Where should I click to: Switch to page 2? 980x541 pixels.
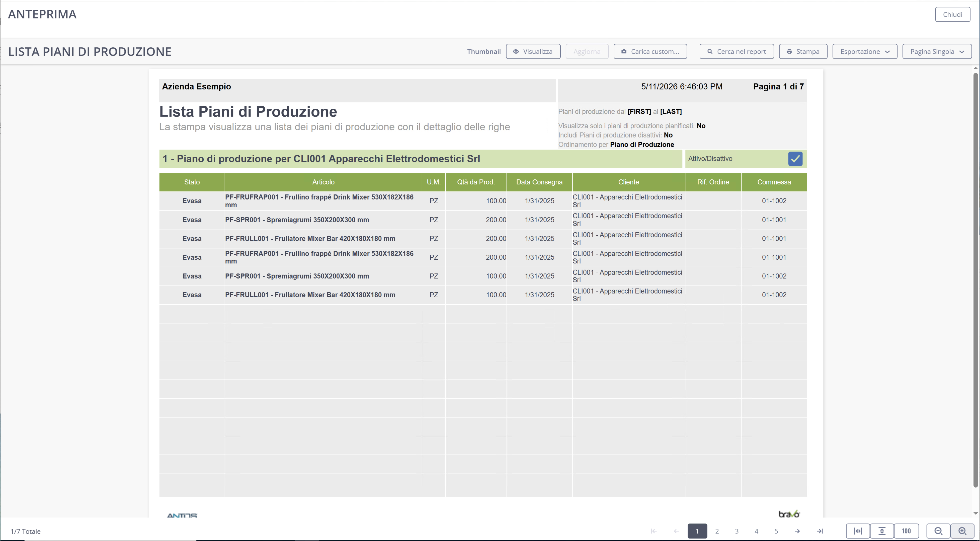point(717,531)
